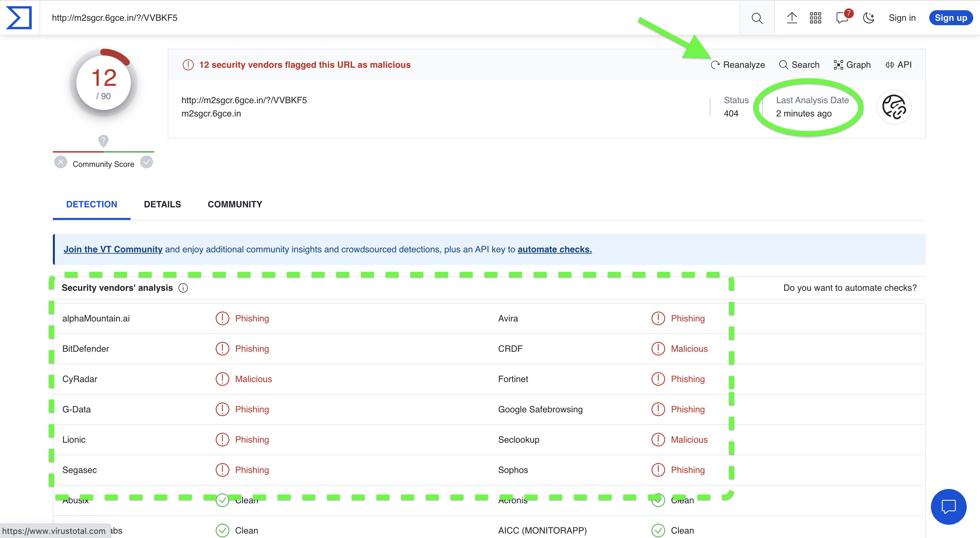Click the CyRadar vendor name
Viewport: 980px width, 538px height.
pyautogui.click(x=79, y=379)
